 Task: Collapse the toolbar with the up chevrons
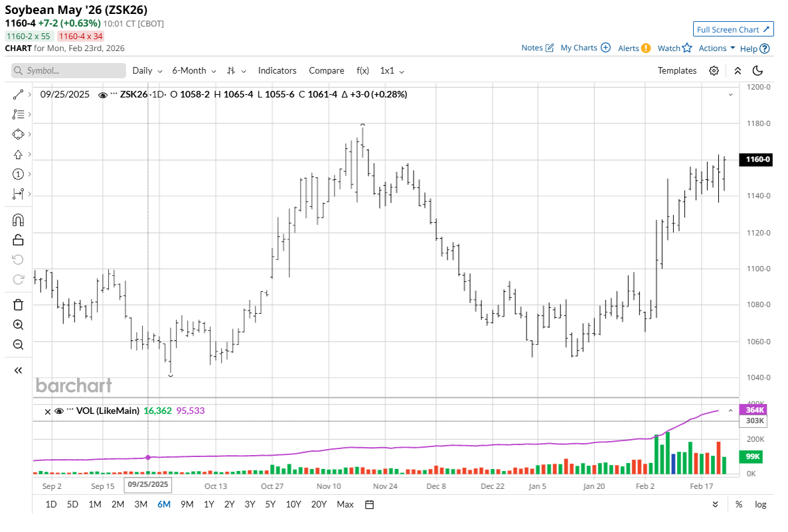pos(738,71)
